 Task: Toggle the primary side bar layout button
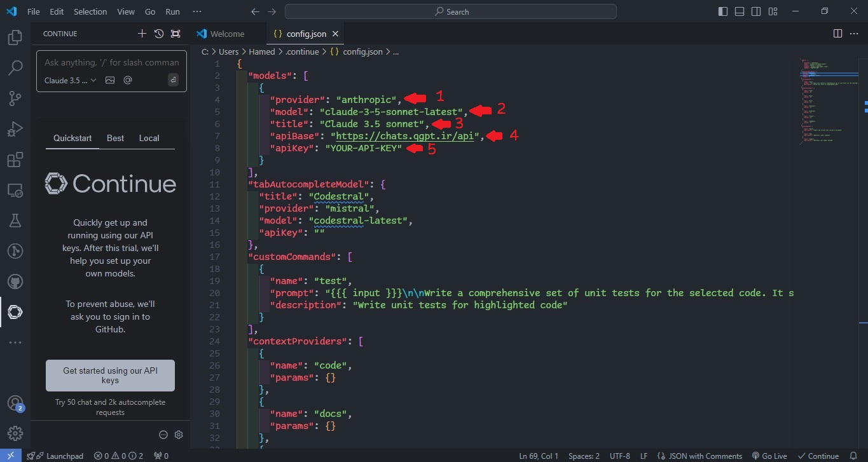[x=723, y=11]
